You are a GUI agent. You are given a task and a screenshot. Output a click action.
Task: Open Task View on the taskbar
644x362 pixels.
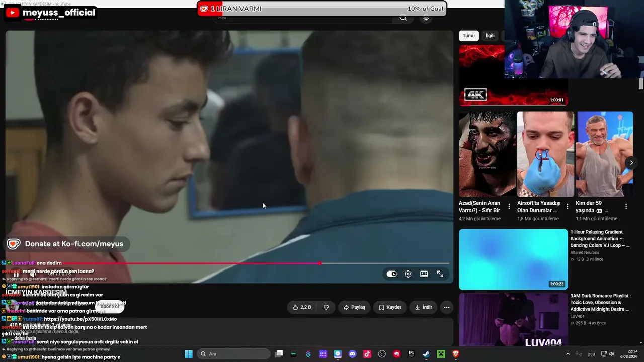pyautogui.click(x=279, y=354)
